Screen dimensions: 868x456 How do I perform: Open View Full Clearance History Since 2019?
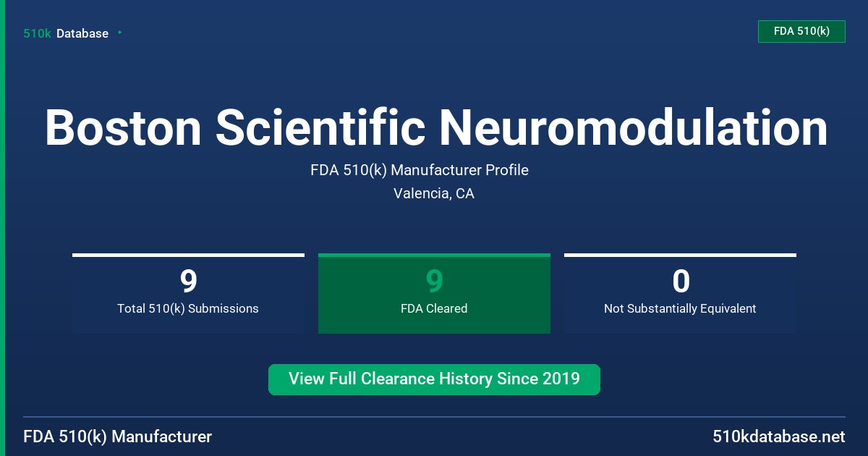tap(434, 379)
